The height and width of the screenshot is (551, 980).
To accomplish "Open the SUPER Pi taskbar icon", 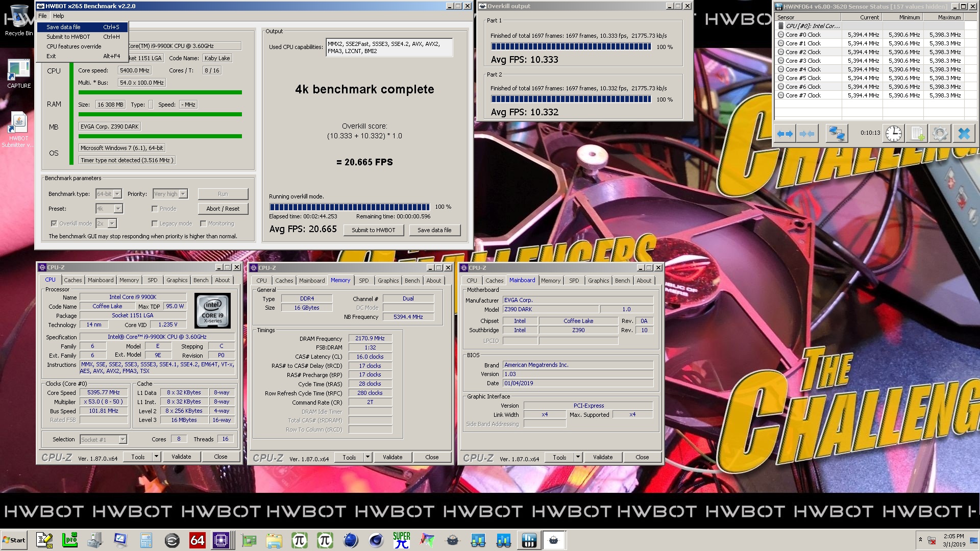I will point(402,540).
